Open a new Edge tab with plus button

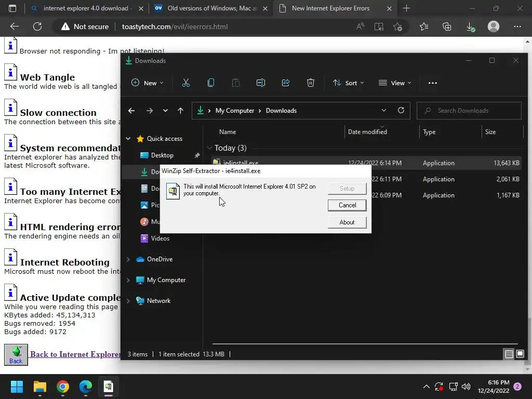(406, 8)
